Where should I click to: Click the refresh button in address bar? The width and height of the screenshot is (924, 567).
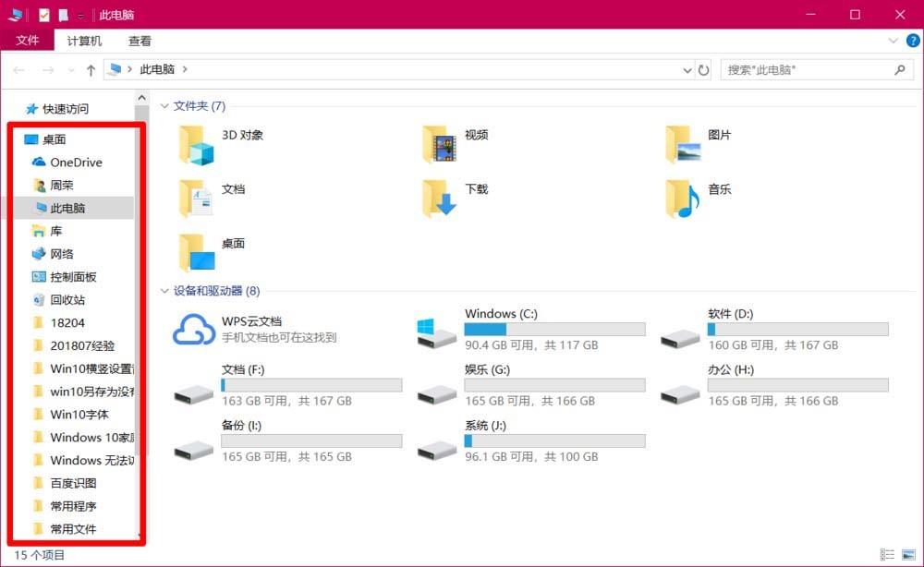click(x=703, y=68)
